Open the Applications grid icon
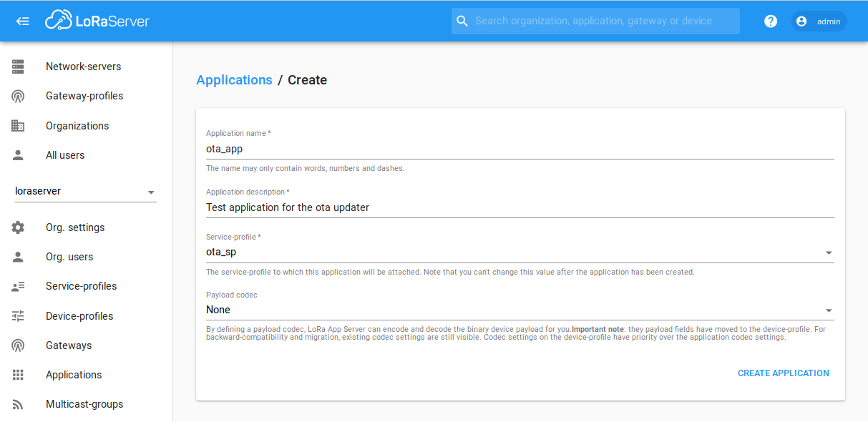Screen dimensions: 868x422 [x=17, y=374]
